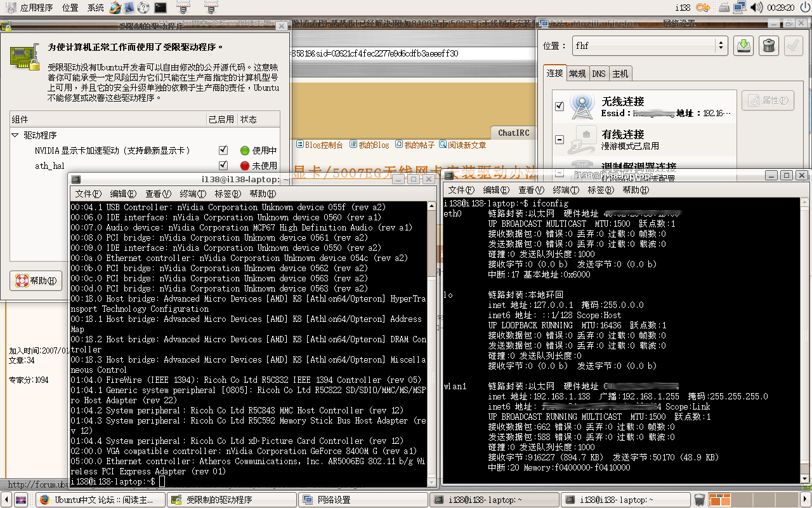The image size is (812, 508).
Task: Click the window menu icon of right terminal
Action: pos(449,175)
